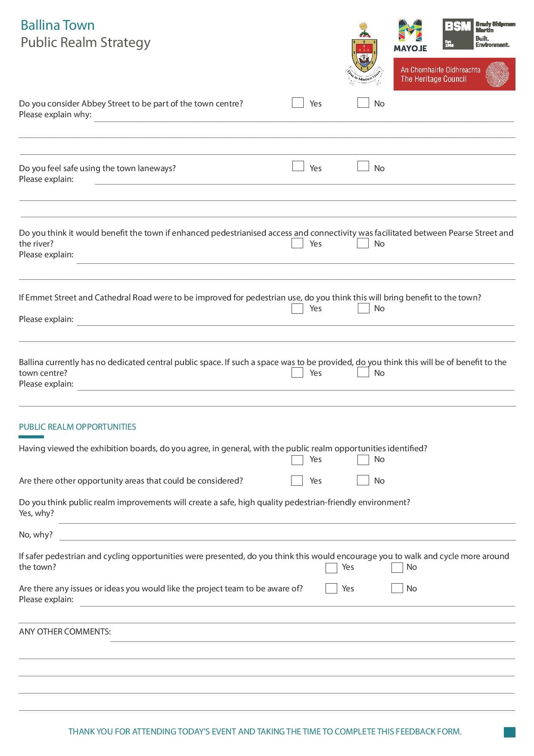Select Yes for Pearse Street river connectivity
The height and width of the screenshot is (756, 534).
(x=297, y=243)
